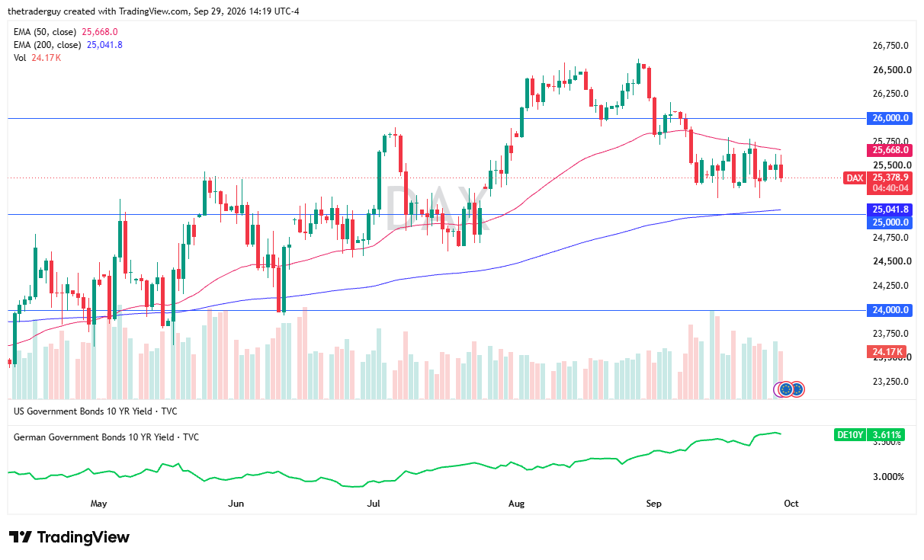Click the blue 25,000.0 horizontal line tag
This screenshot has width=924, height=560.
889,222
